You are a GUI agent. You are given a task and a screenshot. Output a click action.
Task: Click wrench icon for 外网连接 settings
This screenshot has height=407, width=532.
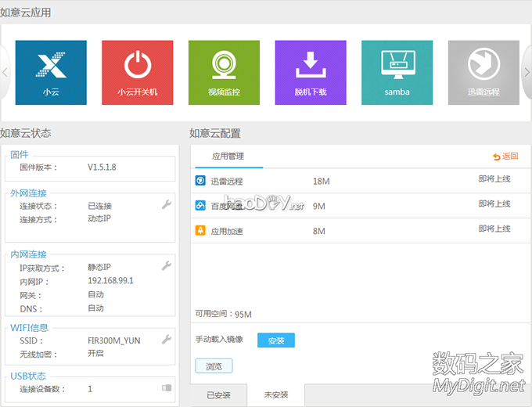[166, 205]
